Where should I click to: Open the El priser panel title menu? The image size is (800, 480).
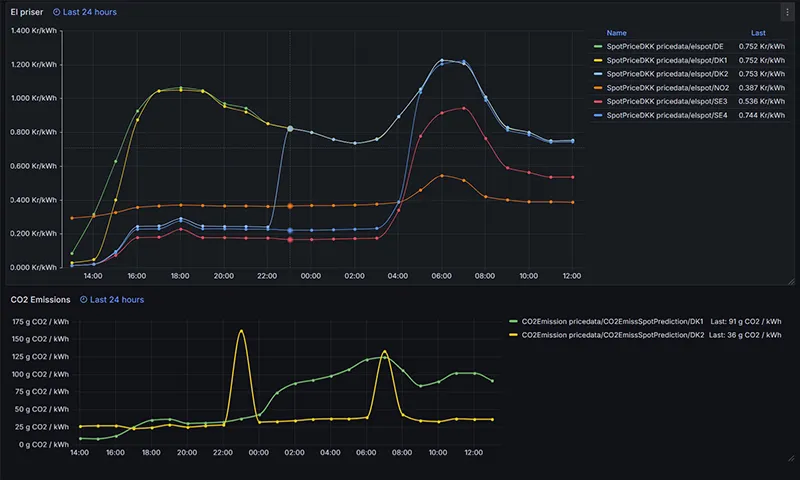[27, 12]
